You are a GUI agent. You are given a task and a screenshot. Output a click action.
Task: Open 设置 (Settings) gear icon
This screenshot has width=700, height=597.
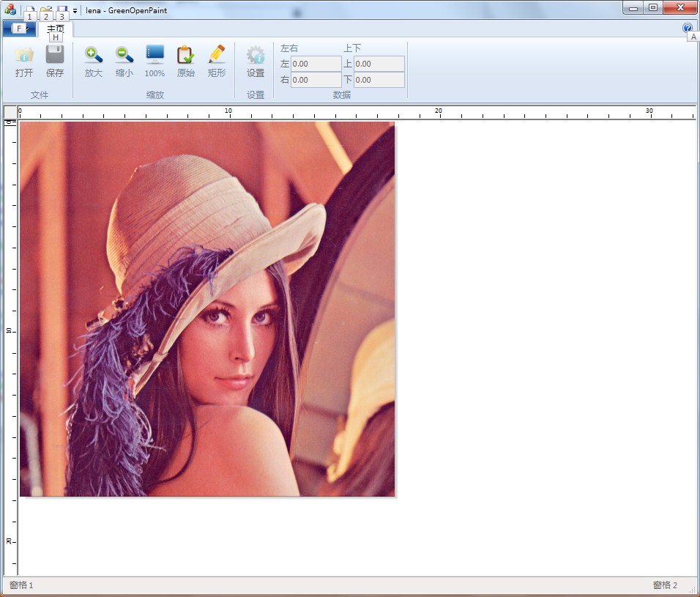(x=256, y=55)
